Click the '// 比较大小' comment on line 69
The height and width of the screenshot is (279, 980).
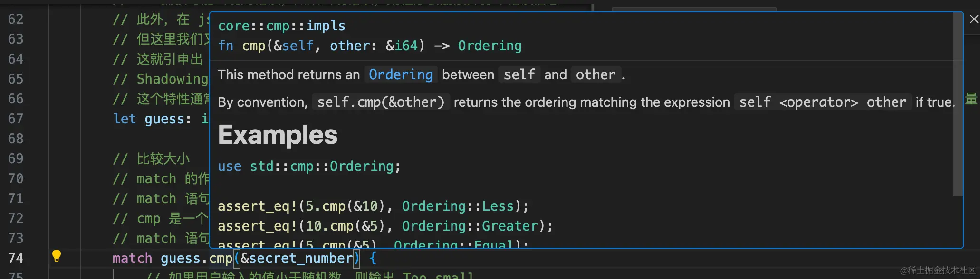tap(151, 158)
